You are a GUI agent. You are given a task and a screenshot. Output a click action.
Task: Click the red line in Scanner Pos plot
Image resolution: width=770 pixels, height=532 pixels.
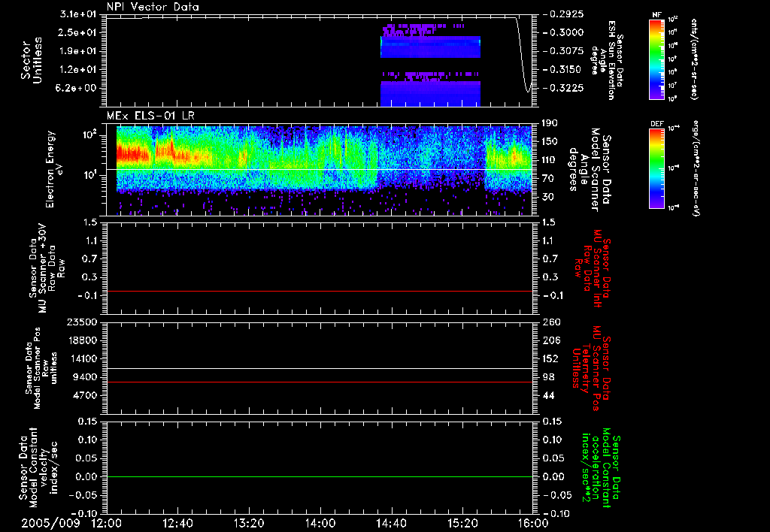tap(320, 382)
